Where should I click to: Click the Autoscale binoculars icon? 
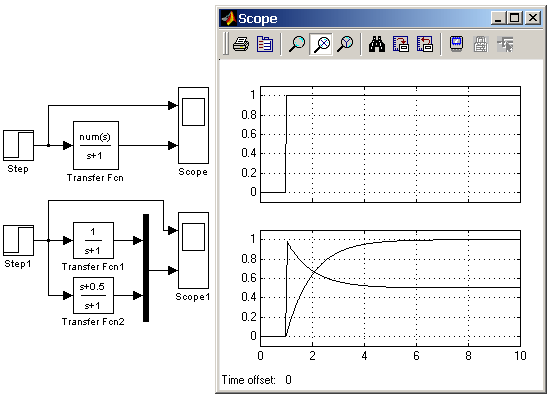(x=377, y=44)
